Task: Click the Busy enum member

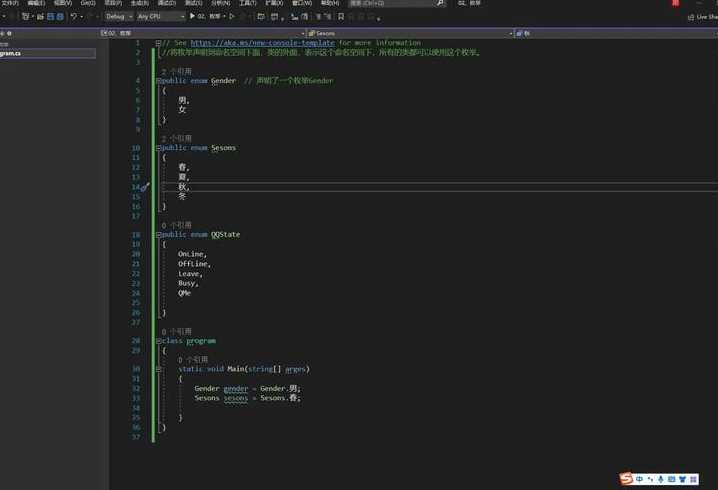Action: point(188,283)
